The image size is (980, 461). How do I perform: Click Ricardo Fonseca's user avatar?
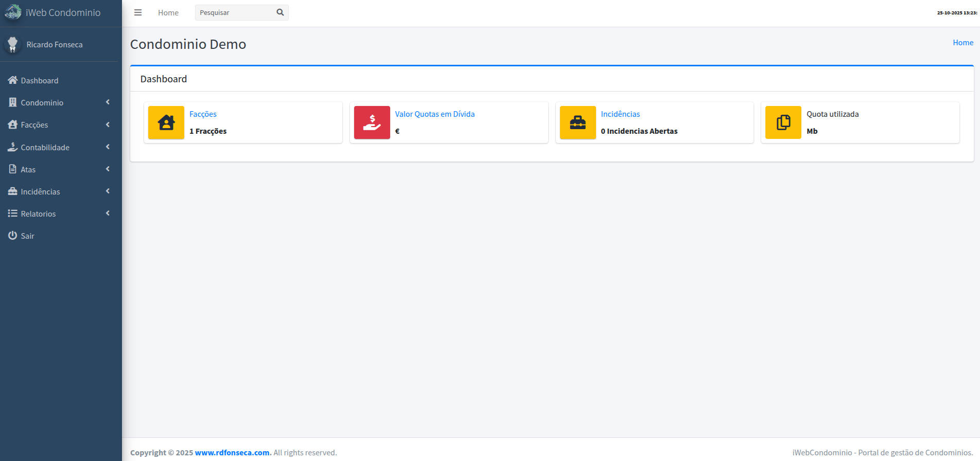[13, 45]
